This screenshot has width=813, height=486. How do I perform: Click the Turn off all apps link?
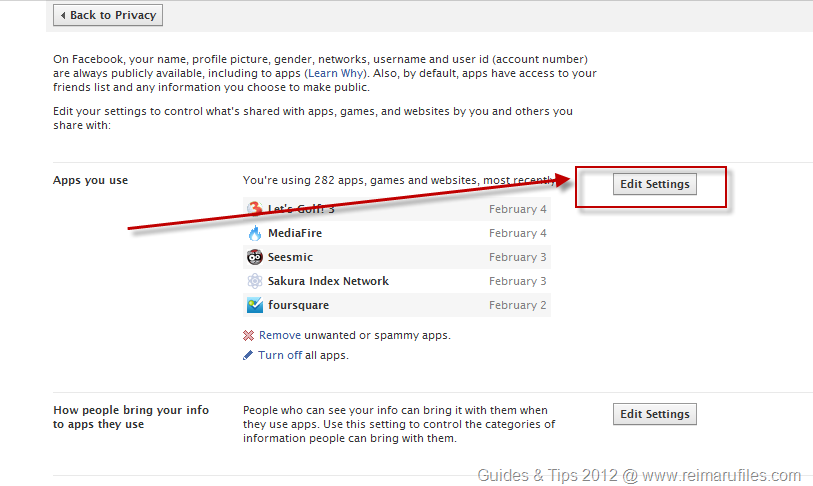click(x=280, y=355)
